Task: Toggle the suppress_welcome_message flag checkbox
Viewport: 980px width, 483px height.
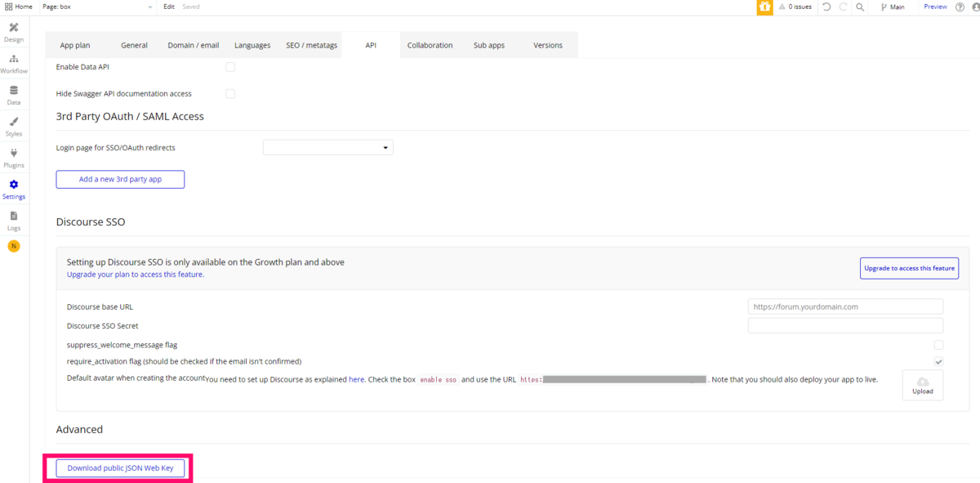Action: tap(939, 345)
